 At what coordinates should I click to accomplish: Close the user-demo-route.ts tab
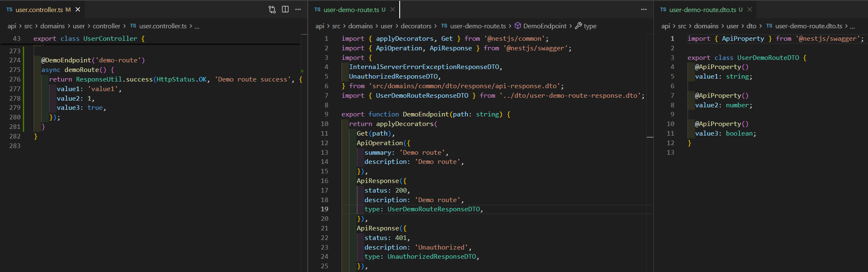tap(393, 10)
